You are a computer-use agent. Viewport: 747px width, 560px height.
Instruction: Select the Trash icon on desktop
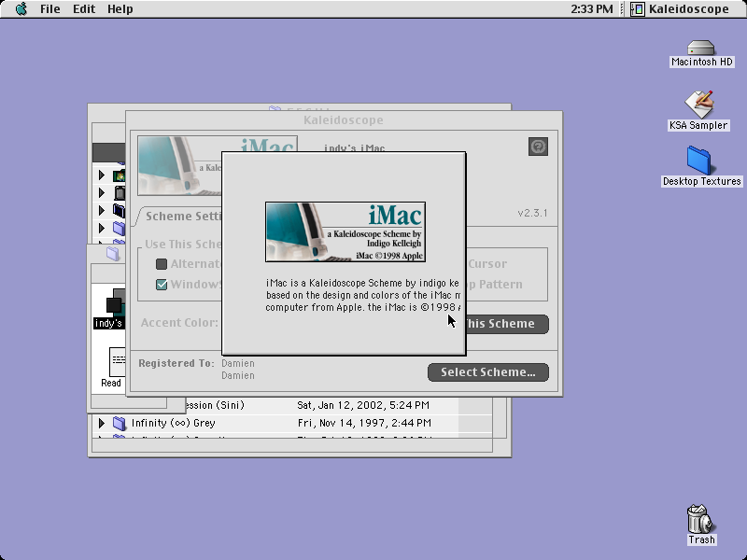tap(701, 525)
